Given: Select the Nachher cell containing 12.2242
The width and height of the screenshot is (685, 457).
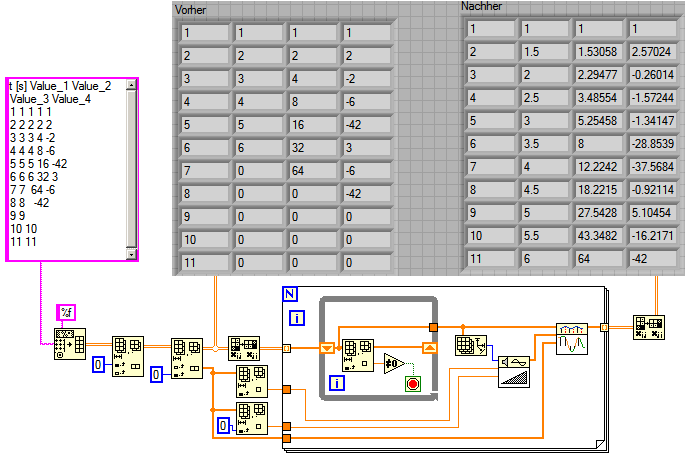Looking at the screenshot, I should pos(599,167).
